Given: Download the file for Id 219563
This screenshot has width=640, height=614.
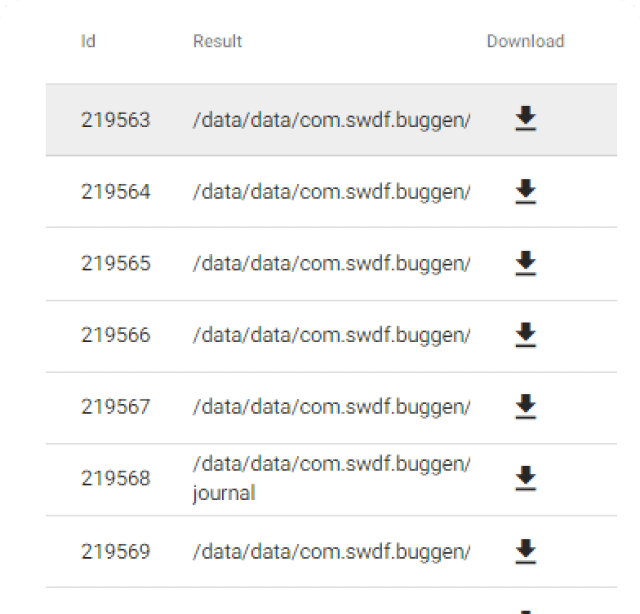Looking at the screenshot, I should tap(525, 119).
